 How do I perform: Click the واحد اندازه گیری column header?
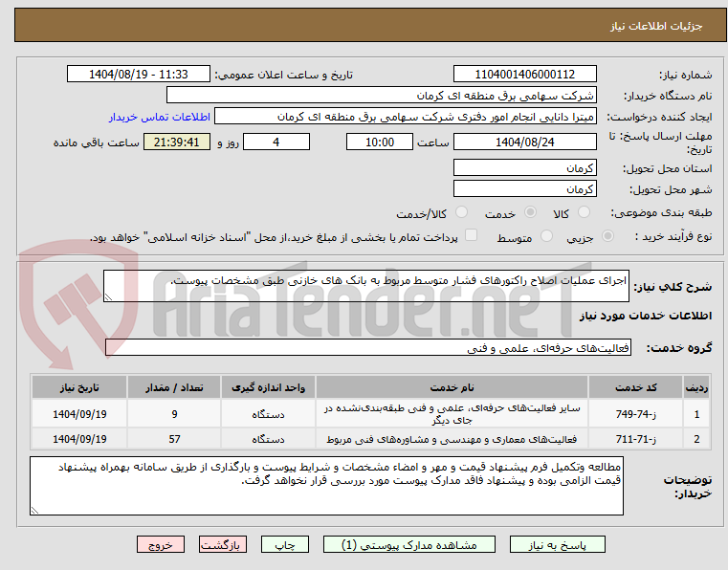pyautogui.click(x=268, y=387)
